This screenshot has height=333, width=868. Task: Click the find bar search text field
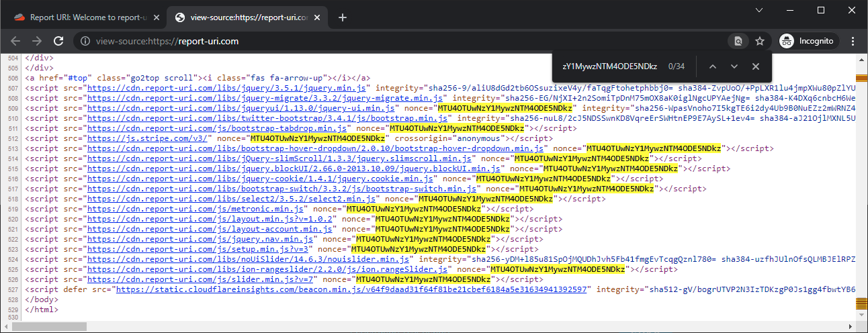coord(608,66)
